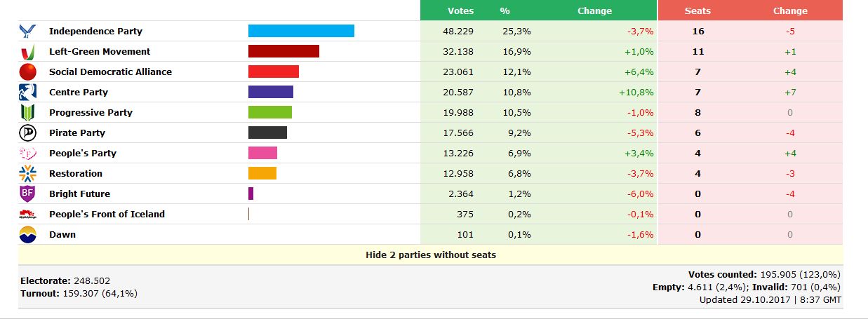Click the Pirate Party seats value 6
The height and width of the screenshot is (319, 868).
pos(697,133)
